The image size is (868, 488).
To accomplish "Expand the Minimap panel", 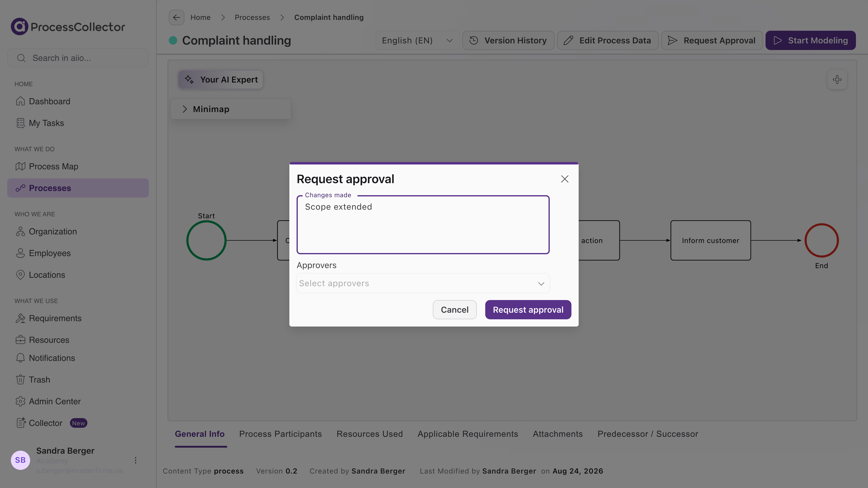I will (231, 109).
